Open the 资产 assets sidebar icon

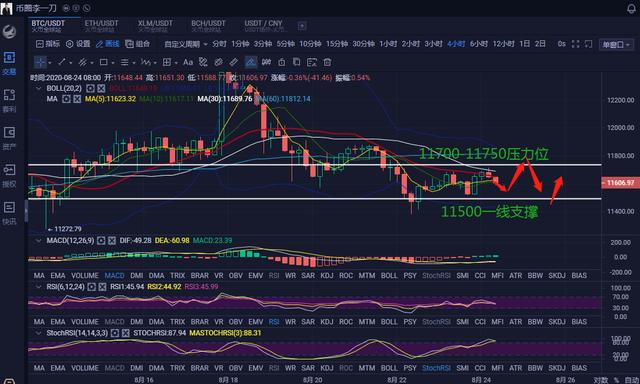click(9, 138)
